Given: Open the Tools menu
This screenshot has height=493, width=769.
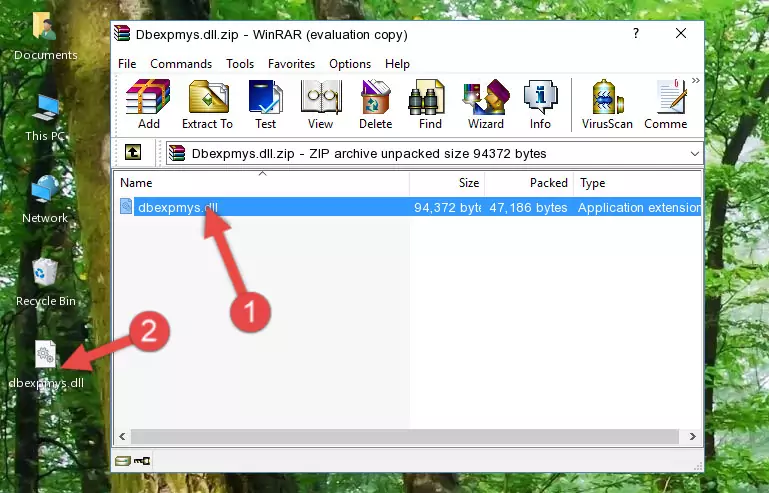Looking at the screenshot, I should click(240, 64).
